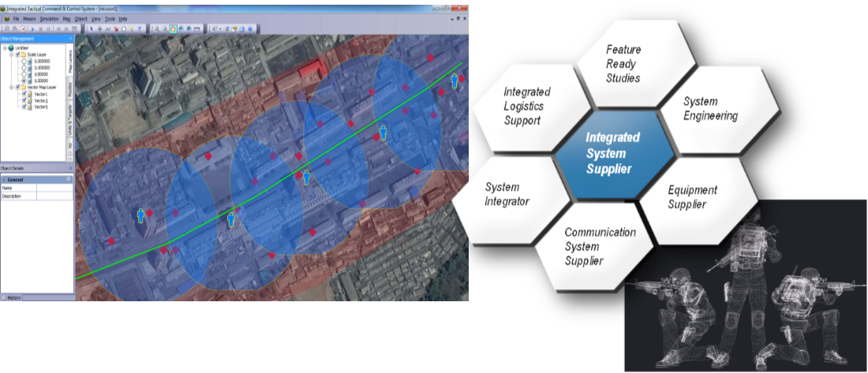Open the History tab at bottom
The width and height of the screenshot is (868, 373).
(x=14, y=297)
